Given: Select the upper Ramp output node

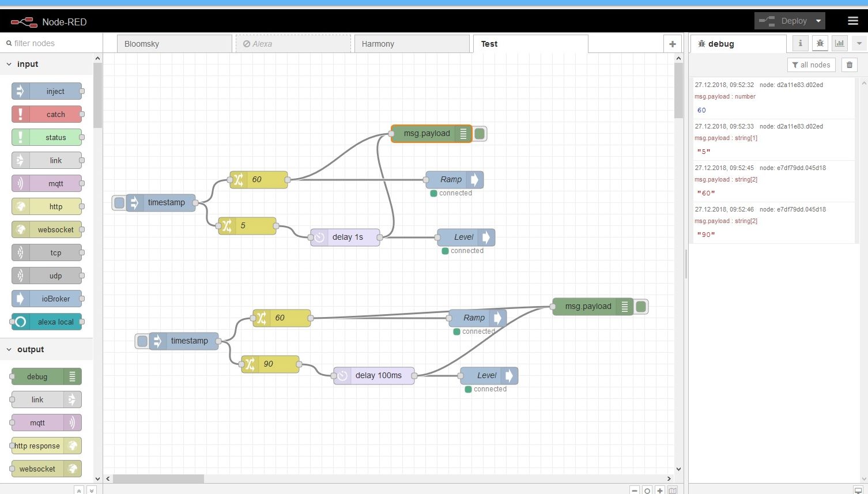Looking at the screenshot, I should tap(455, 180).
